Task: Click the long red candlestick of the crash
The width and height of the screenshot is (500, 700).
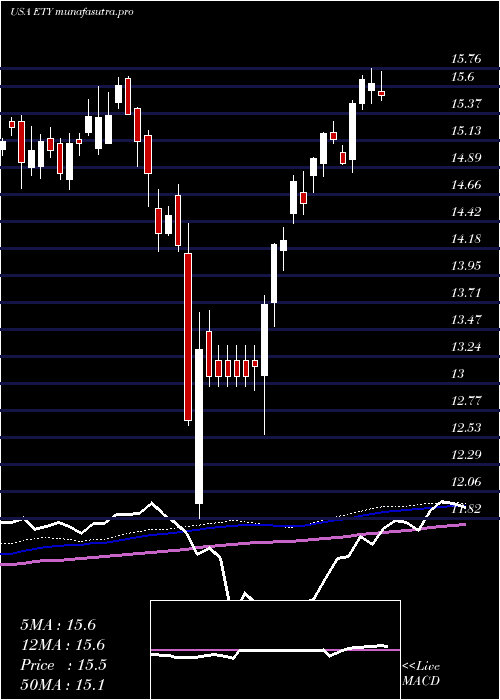Action: 188,337
